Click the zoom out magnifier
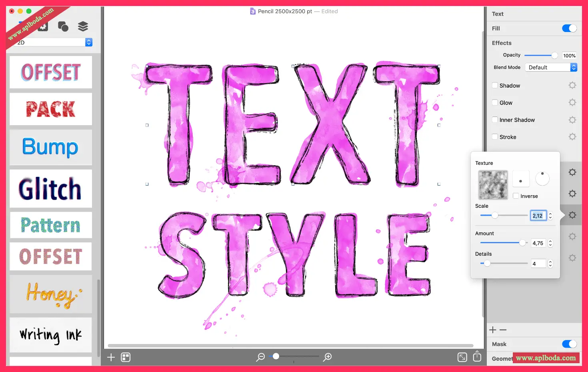The width and height of the screenshot is (588, 372). [x=260, y=357]
